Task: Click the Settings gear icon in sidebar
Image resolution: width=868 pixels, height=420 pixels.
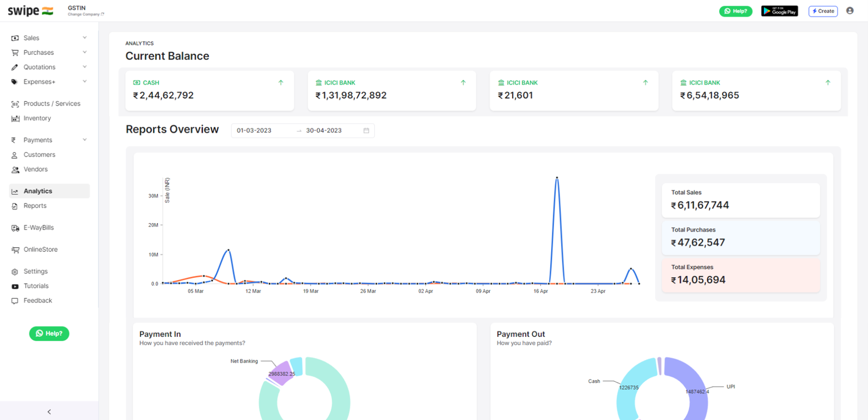Action: [x=15, y=272]
